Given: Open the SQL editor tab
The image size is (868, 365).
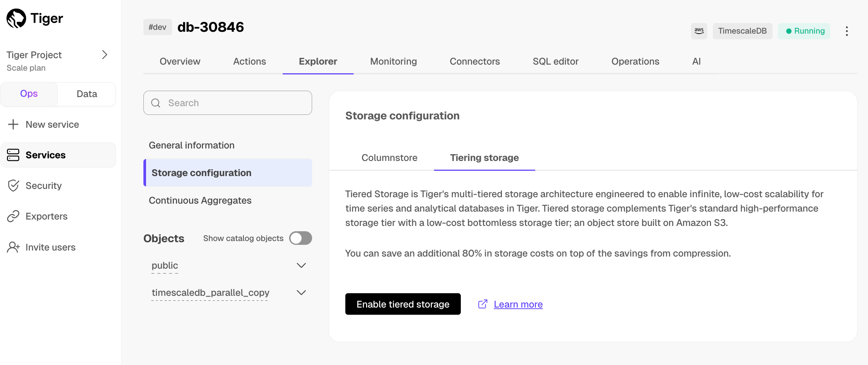Looking at the screenshot, I should [555, 61].
